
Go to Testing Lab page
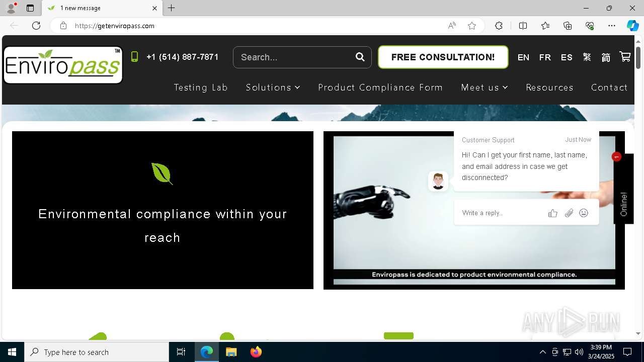201,87
